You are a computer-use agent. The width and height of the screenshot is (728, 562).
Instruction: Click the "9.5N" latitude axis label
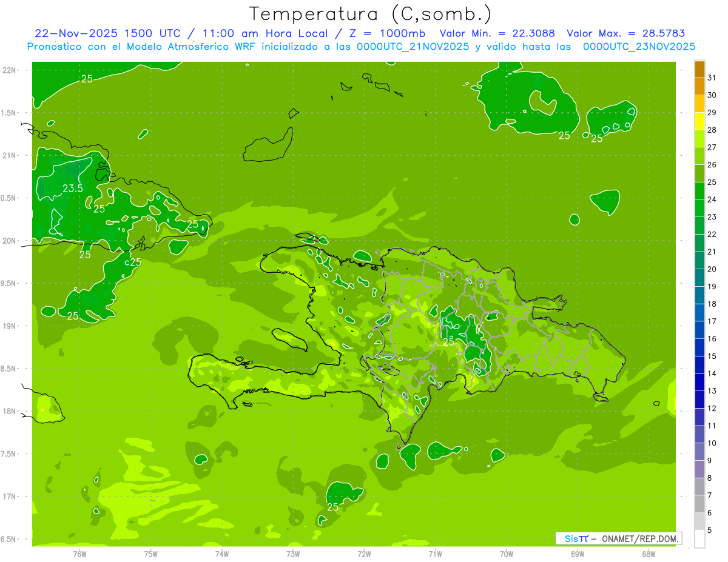tap(9, 283)
